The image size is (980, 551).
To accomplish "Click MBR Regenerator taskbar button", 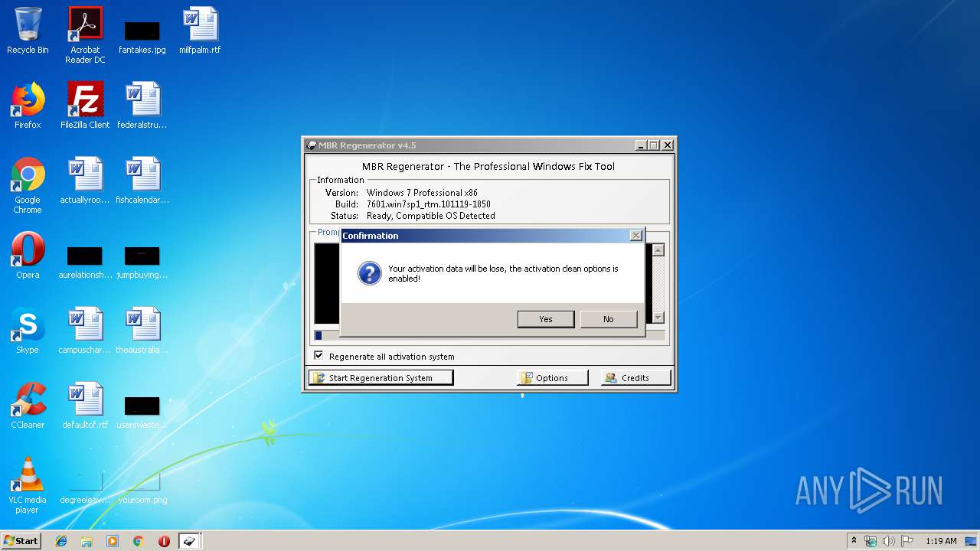I will [190, 540].
